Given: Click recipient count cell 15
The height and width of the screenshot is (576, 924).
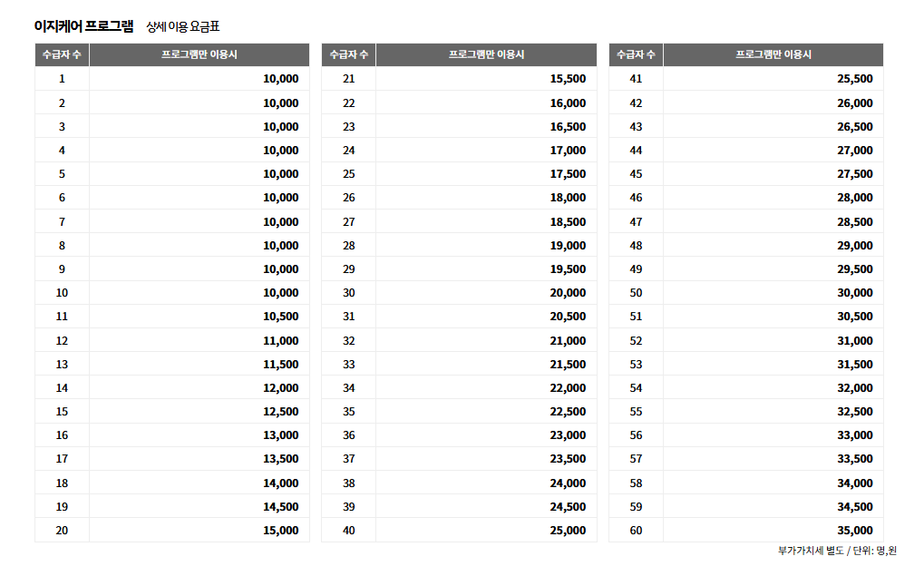Looking at the screenshot, I should pyautogui.click(x=62, y=412).
